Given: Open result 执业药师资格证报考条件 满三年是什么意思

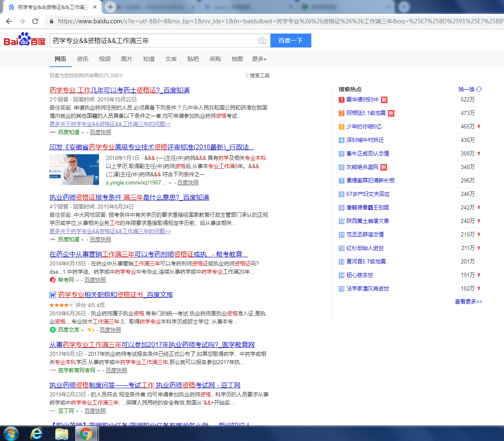Looking at the screenshot, I should click(129, 197).
